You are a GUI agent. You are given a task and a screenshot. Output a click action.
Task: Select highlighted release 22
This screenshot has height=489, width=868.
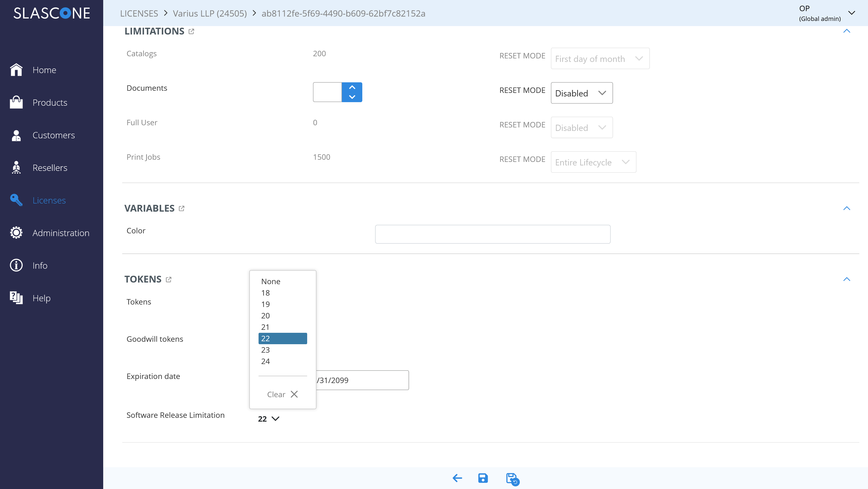(x=283, y=338)
